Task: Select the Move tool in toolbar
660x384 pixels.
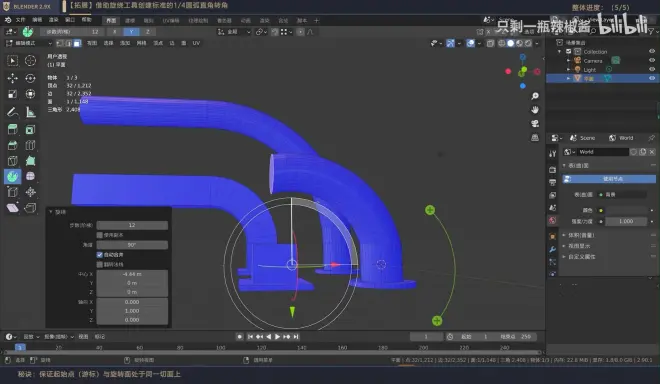Action: (x=12, y=78)
